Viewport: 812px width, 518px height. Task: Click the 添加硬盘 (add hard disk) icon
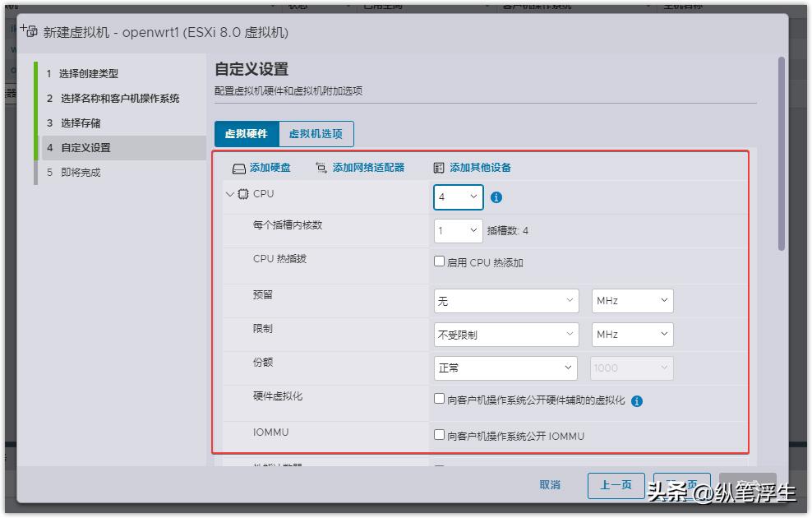tap(241, 166)
